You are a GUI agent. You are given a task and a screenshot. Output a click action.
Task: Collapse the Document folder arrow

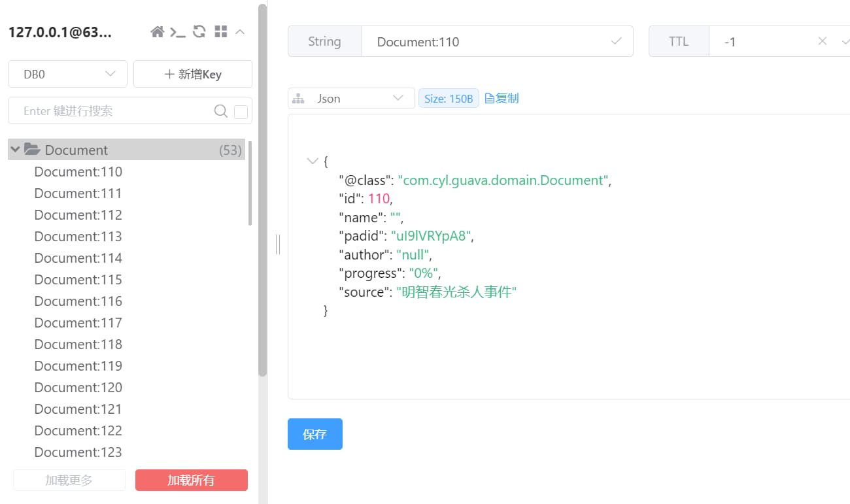[15, 150]
